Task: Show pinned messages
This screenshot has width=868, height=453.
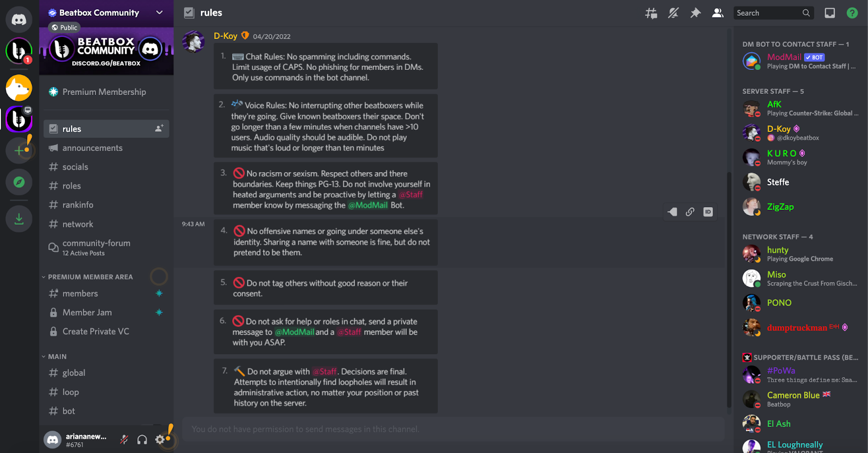Action: (x=695, y=13)
